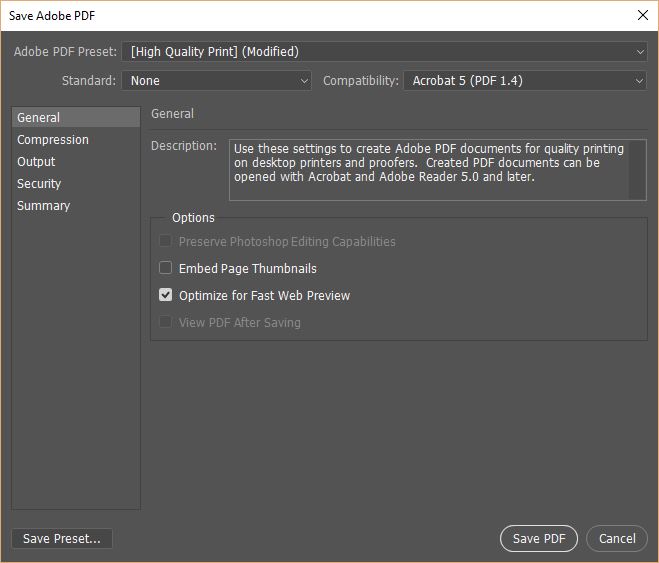This screenshot has width=659, height=563.
Task: Click the Save PDF button
Action: [x=539, y=539]
